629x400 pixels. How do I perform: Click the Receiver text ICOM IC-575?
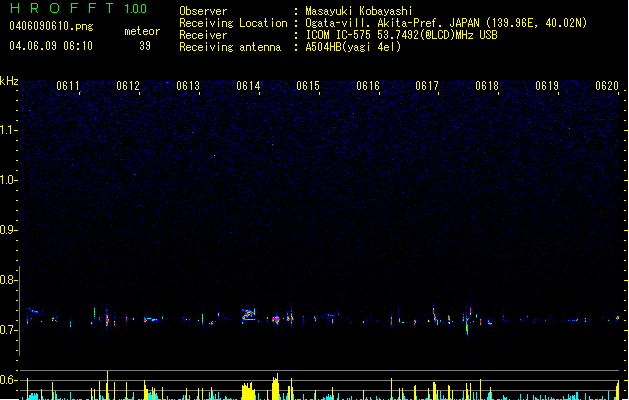click(x=340, y=35)
